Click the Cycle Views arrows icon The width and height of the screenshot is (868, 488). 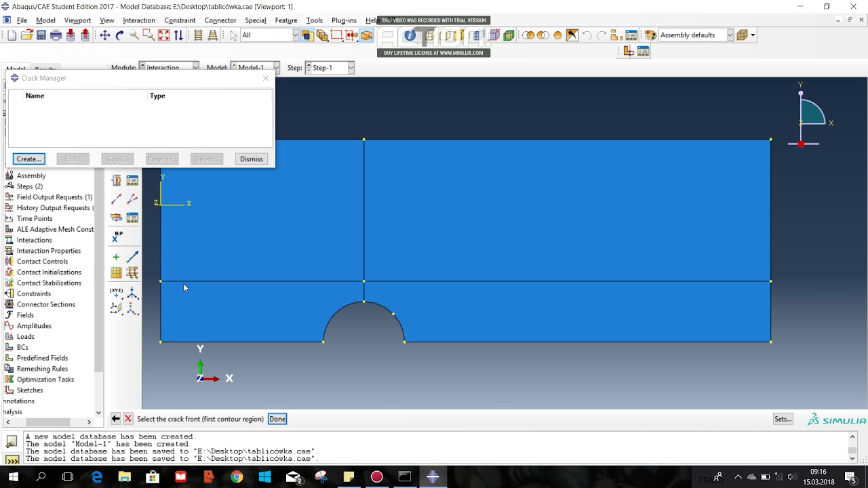coord(178,35)
